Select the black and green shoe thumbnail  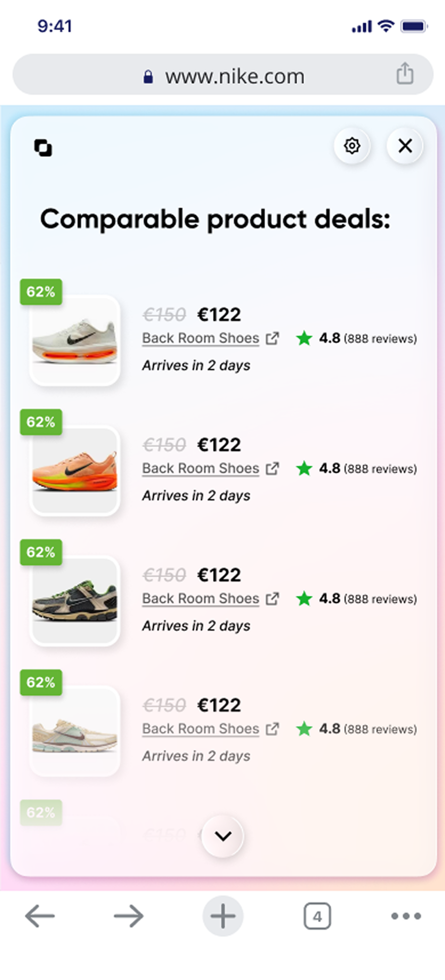[75, 601]
